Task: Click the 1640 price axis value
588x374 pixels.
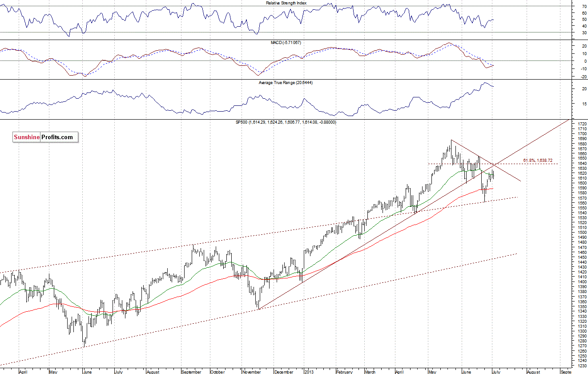Action: 581,163
